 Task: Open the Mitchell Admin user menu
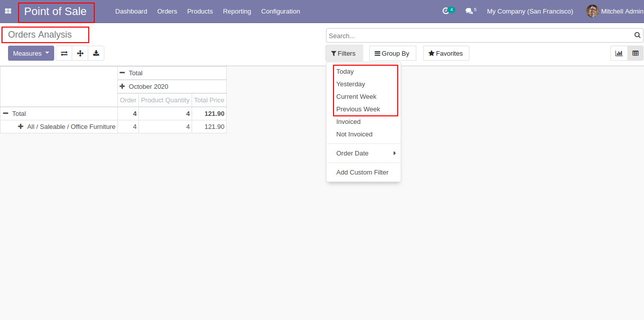coord(615,11)
